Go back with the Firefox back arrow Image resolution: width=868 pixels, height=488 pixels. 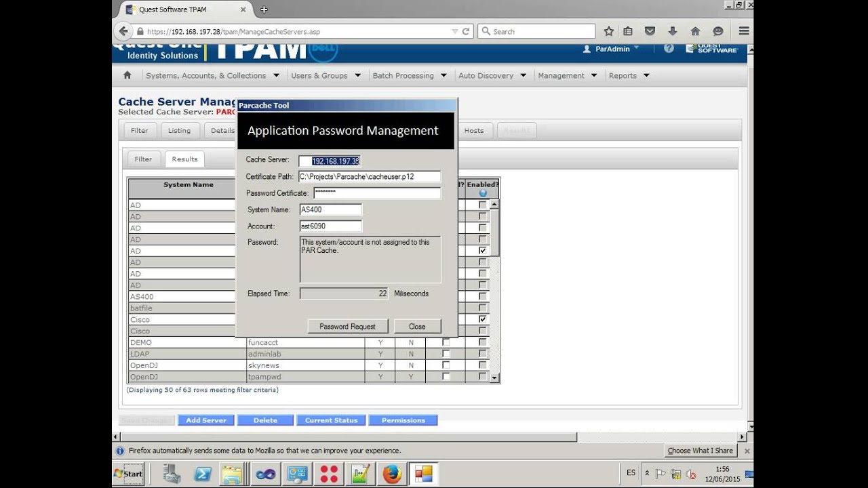123,31
